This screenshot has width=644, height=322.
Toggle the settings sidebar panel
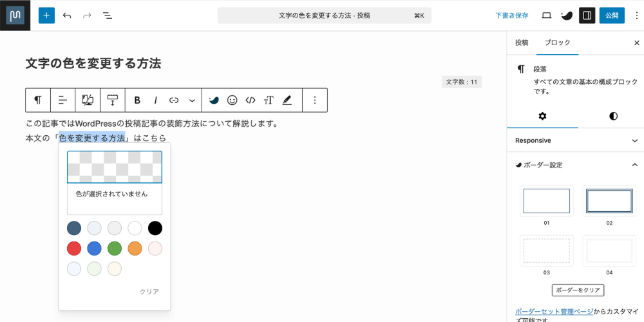coord(587,15)
